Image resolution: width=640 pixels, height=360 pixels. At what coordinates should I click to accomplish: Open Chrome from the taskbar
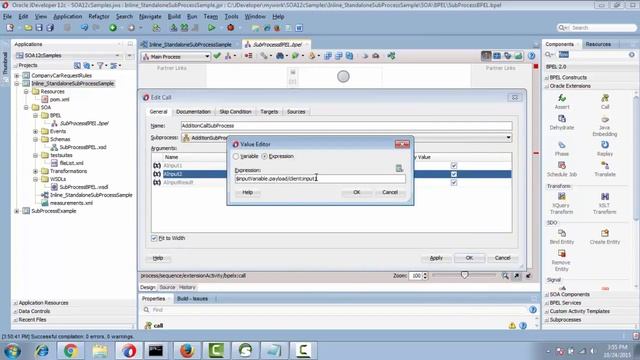[x=71, y=350]
